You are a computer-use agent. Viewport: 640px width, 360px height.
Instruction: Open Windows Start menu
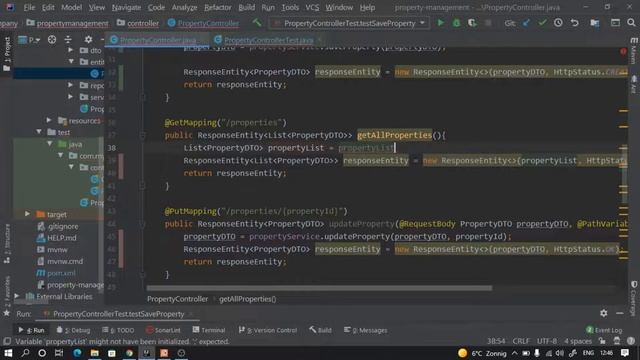click(x=8, y=353)
